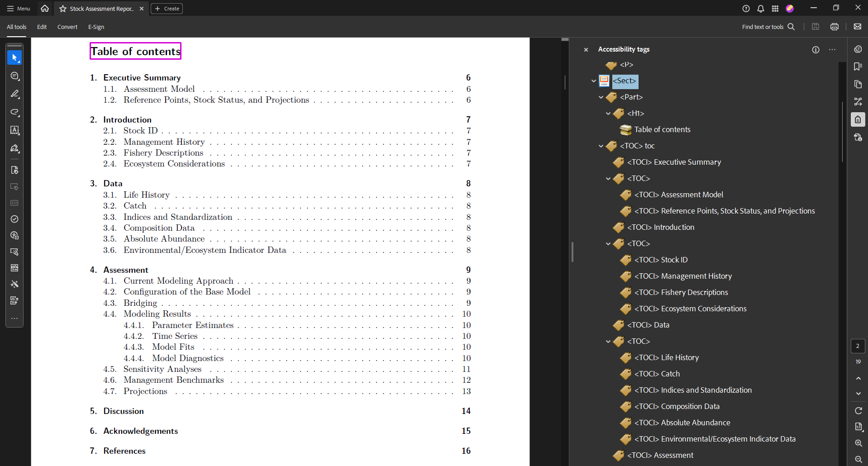Select the drawing pencil tool
Screen dimensions: 868x466
pyautogui.click(x=15, y=94)
